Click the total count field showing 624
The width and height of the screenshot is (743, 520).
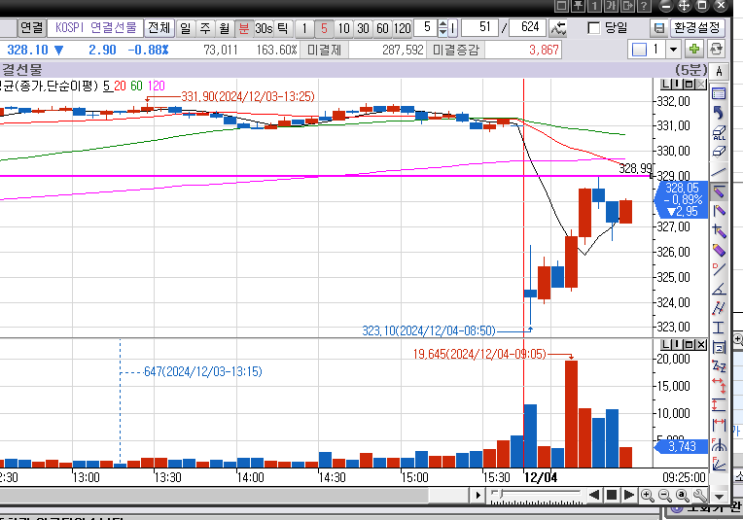(x=527, y=28)
